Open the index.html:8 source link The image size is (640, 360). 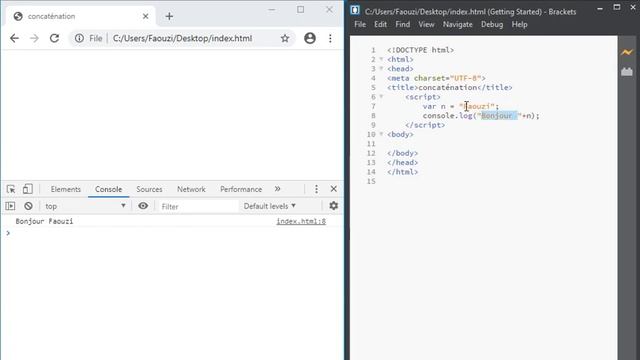pos(301,221)
